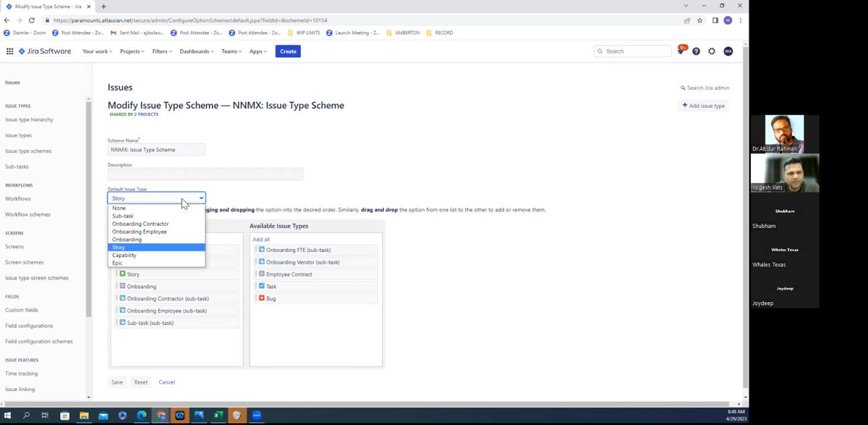
Task: Open the WA profile avatar menu
Action: [728, 51]
